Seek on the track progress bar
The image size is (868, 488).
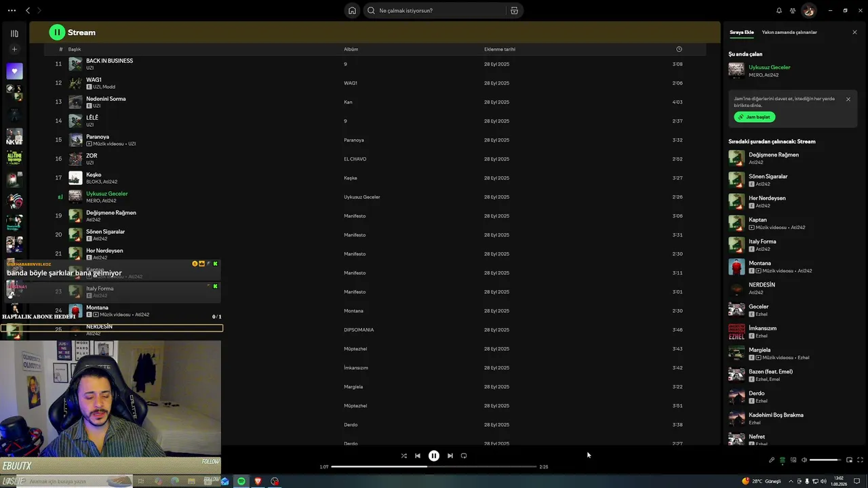tap(434, 466)
